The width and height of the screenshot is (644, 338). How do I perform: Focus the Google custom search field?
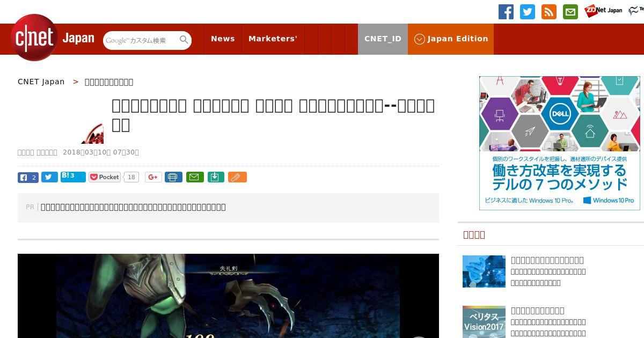[x=141, y=40]
